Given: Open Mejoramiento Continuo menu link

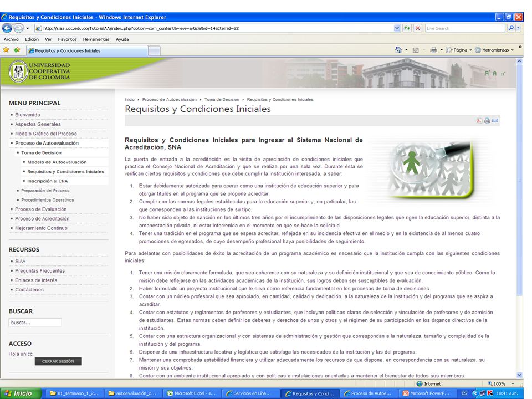Looking at the screenshot, I should (x=41, y=228).
